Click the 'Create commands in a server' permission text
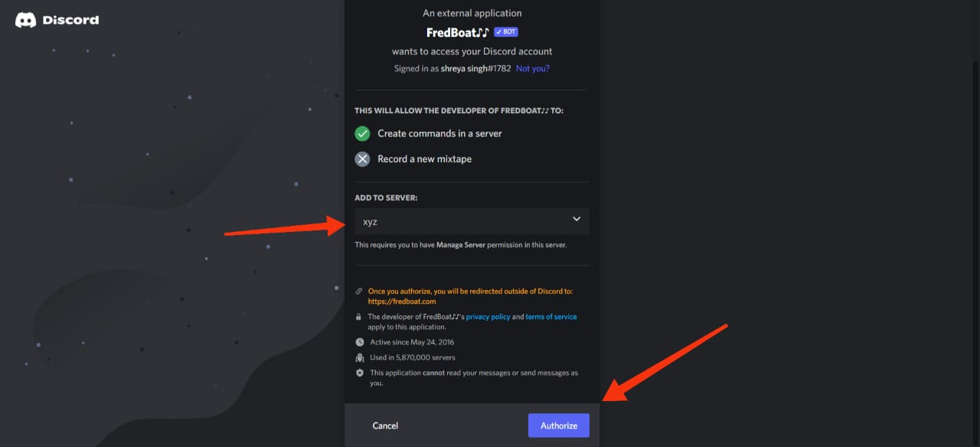Viewport: 980px width, 447px height. pyautogui.click(x=439, y=133)
